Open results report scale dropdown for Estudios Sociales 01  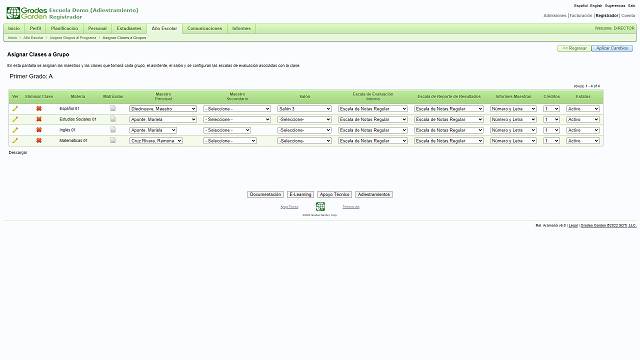coord(449,120)
